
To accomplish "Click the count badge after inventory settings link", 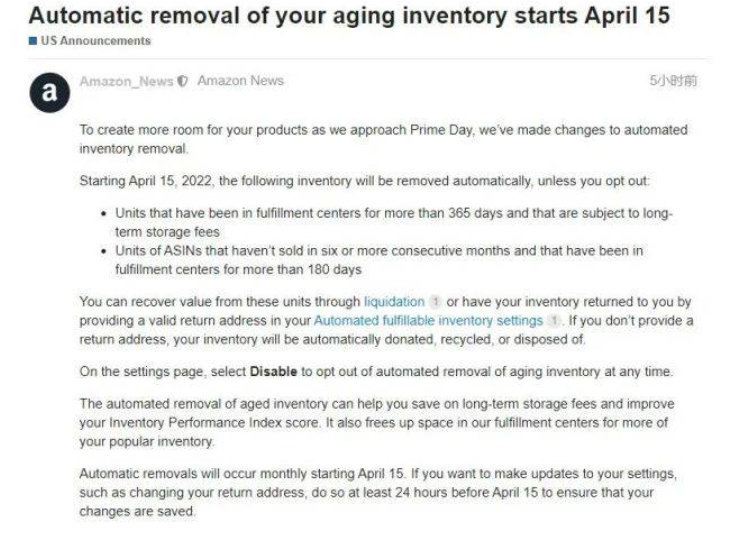I will coord(551,320).
